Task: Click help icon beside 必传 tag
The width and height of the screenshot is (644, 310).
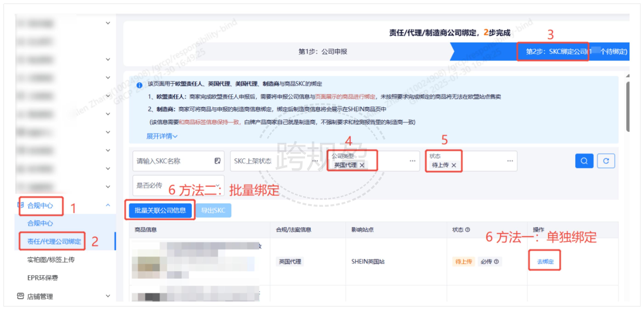Action: point(497,261)
